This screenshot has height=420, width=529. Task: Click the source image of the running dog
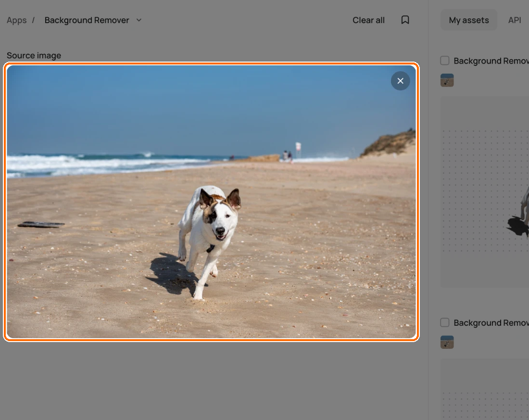tap(211, 202)
